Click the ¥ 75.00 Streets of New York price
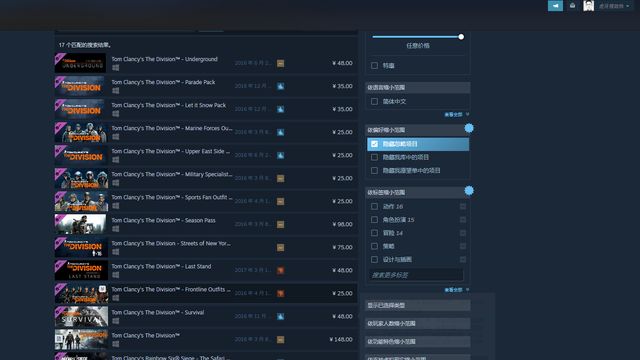 click(x=342, y=247)
